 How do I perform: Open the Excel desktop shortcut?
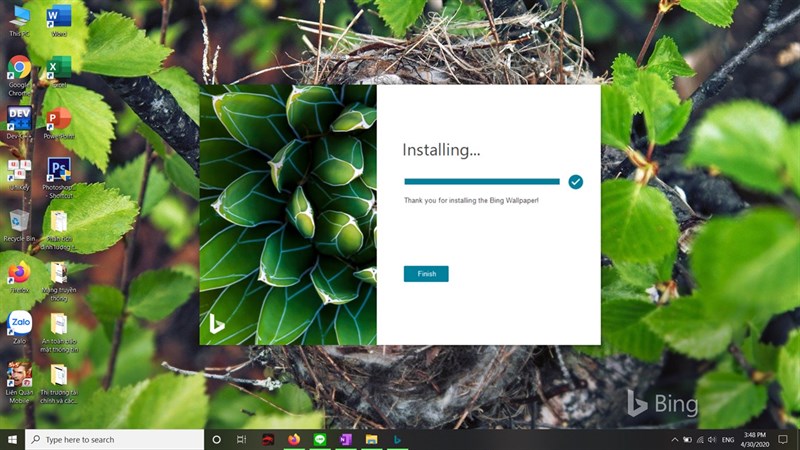tap(59, 72)
